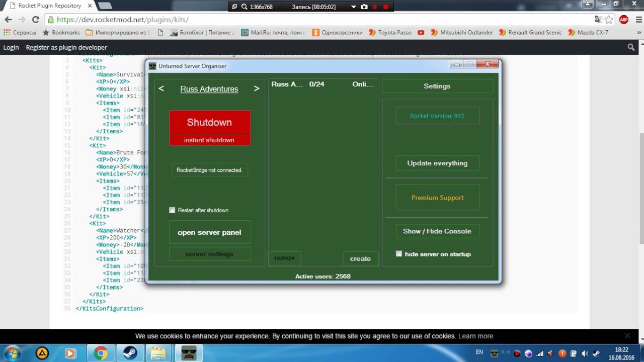Open the Renault Grand Scenic bookmark
The image size is (644, 362).
(530, 32)
